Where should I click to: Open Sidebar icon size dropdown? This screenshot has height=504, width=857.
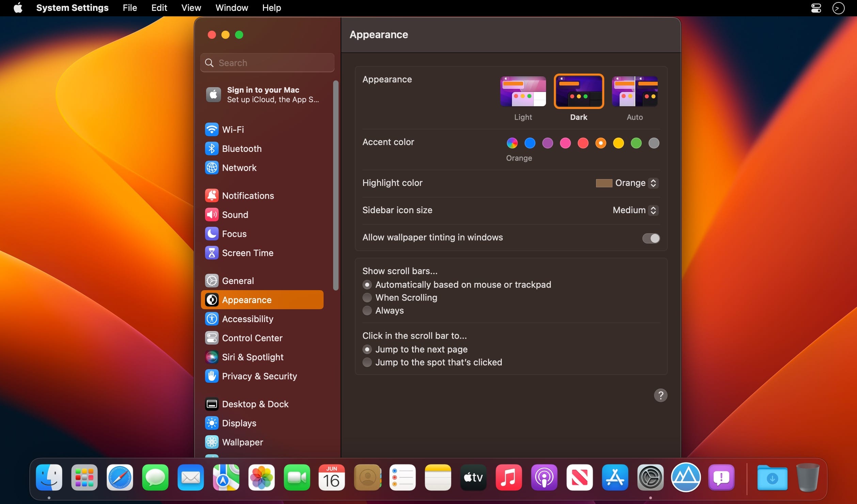tap(634, 210)
